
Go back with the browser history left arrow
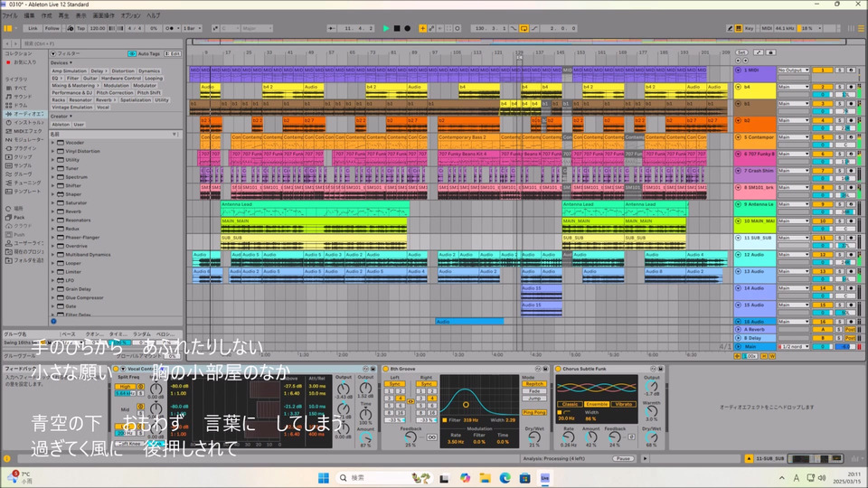click(x=7, y=43)
